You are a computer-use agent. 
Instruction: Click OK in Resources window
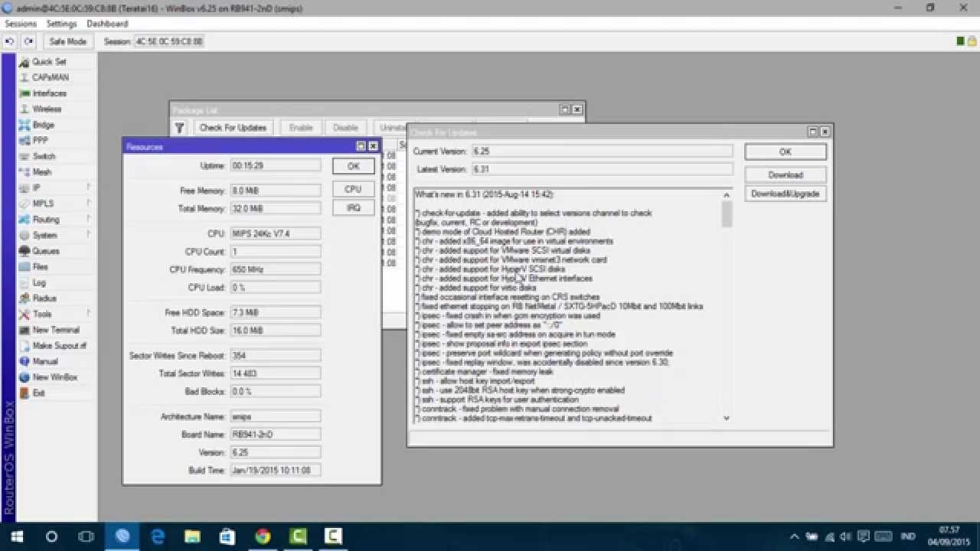pos(353,166)
